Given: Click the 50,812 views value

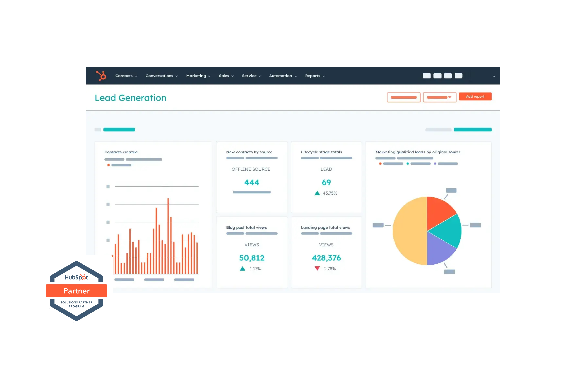Looking at the screenshot, I should tap(251, 258).
